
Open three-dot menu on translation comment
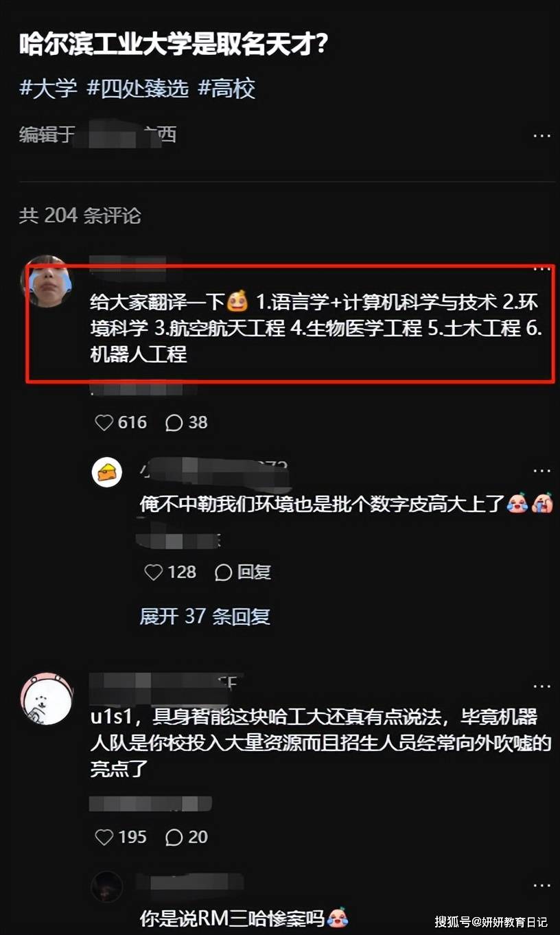(542, 268)
